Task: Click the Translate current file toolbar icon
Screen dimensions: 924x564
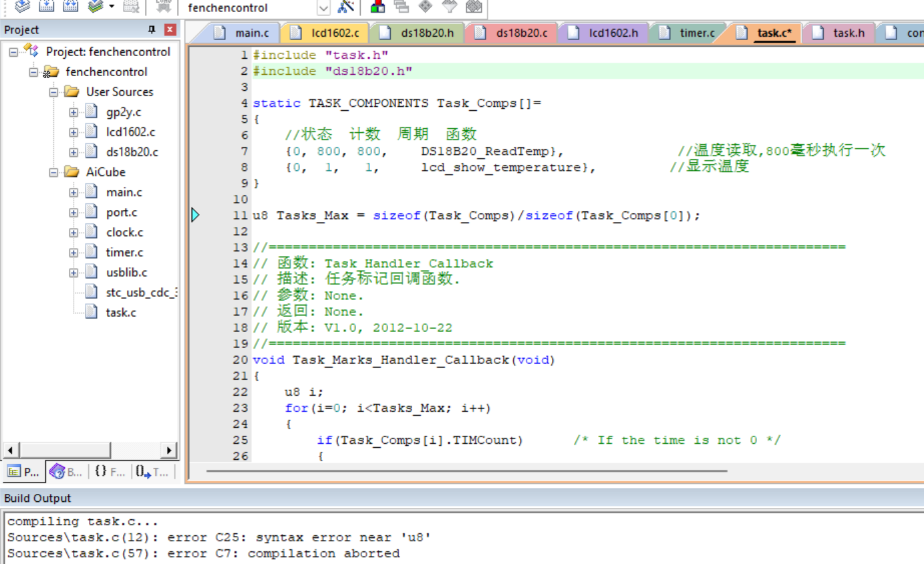Action: (23, 7)
